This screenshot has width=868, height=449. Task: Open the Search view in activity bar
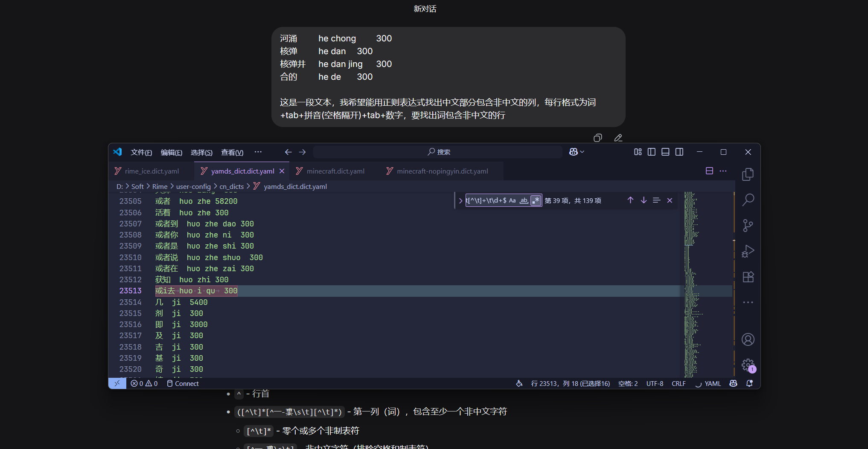click(x=748, y=200)
